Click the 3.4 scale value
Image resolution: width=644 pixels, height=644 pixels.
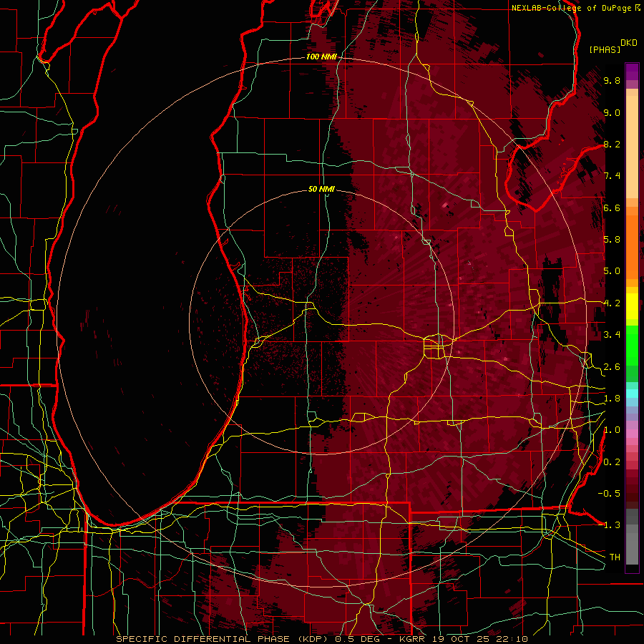612,335
